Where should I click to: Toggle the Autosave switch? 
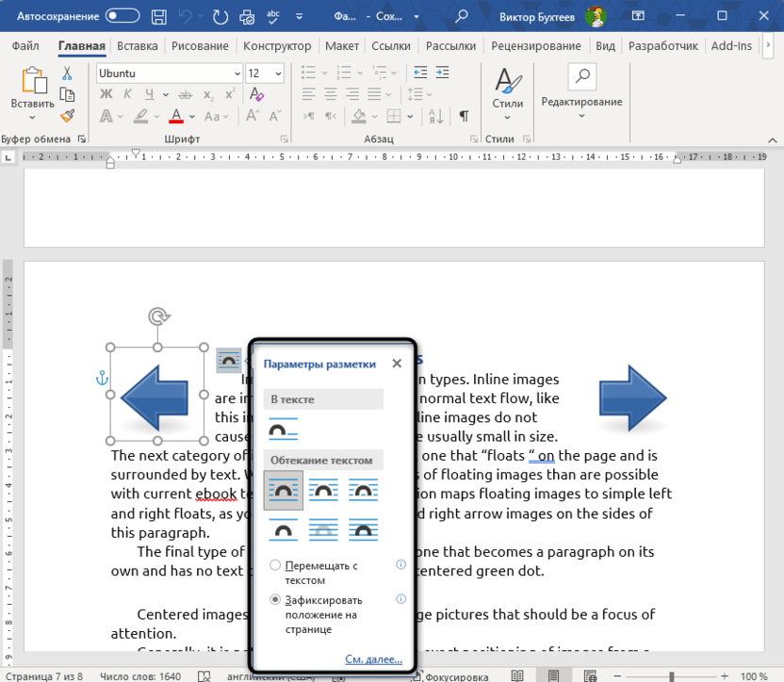pyautogui.click(x=123, y=16)
